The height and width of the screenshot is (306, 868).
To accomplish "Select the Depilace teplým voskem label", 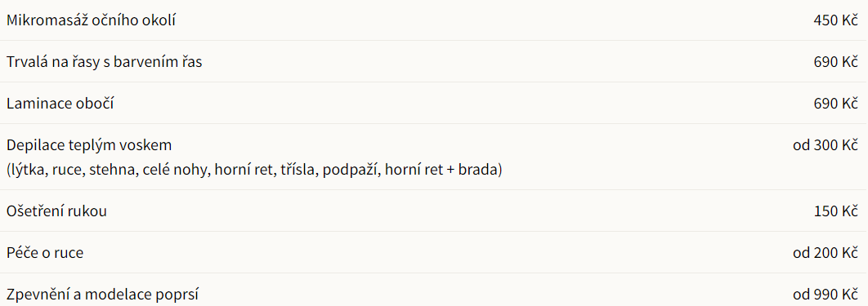I will pyautogui.click(x=89, y=145).
